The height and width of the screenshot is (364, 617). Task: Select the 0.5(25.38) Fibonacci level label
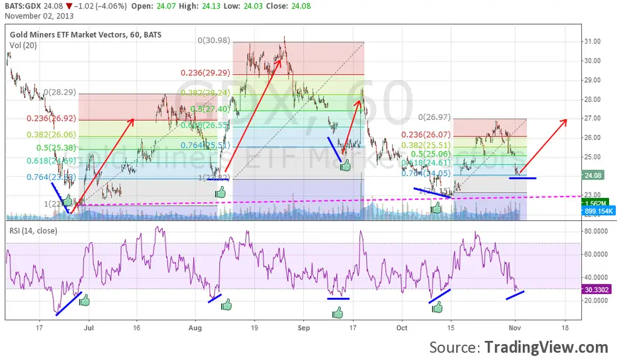point(56,148)
